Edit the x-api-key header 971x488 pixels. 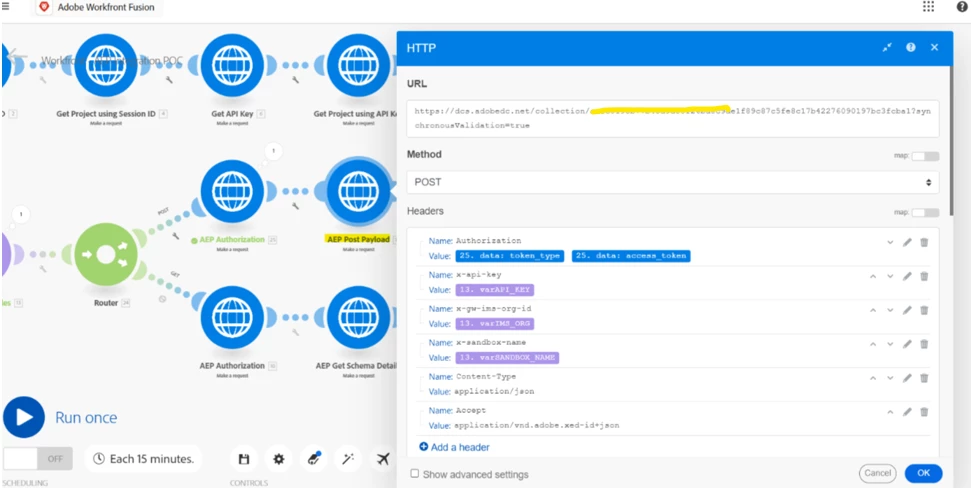[x=907, y=276]
